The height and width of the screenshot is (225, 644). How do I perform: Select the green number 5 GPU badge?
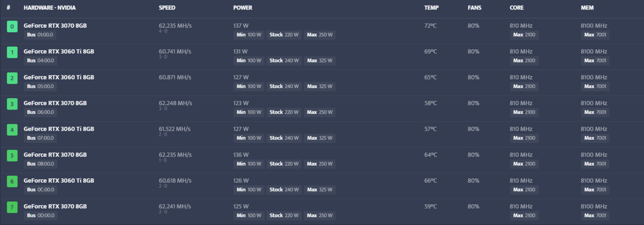point(12,156)
